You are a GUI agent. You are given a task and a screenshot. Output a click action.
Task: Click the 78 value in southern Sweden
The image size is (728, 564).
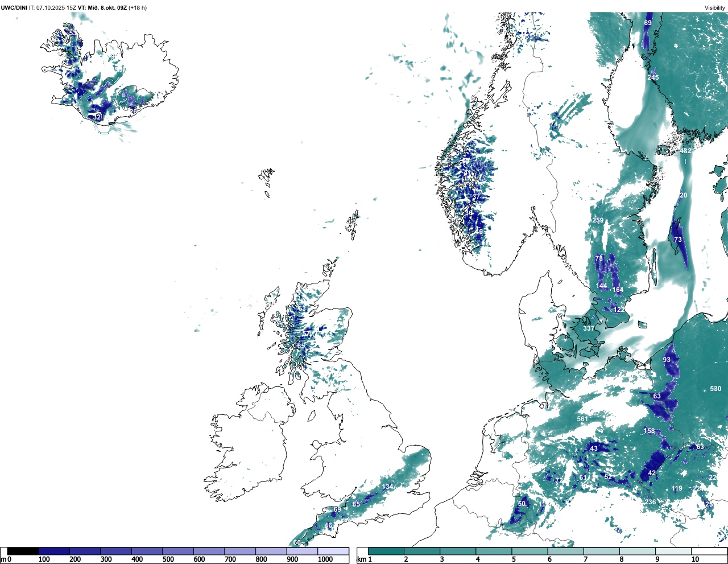[598, 258]
